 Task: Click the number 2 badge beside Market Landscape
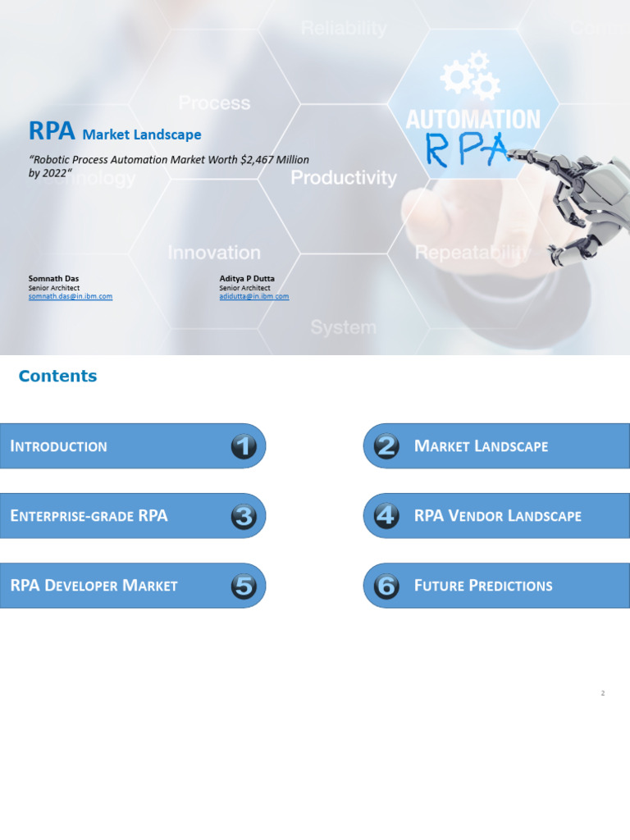tap(386, 446)
